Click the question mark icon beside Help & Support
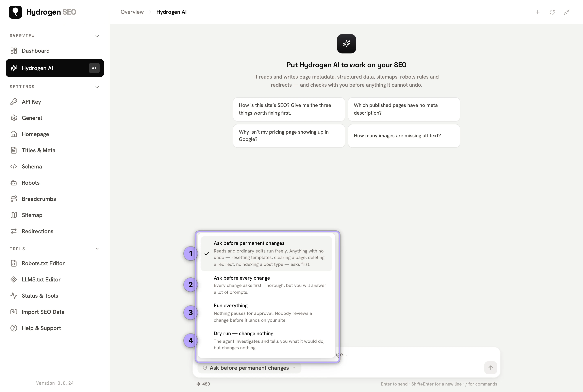Screen dimensions: 583x392 (x=14, y=328)
